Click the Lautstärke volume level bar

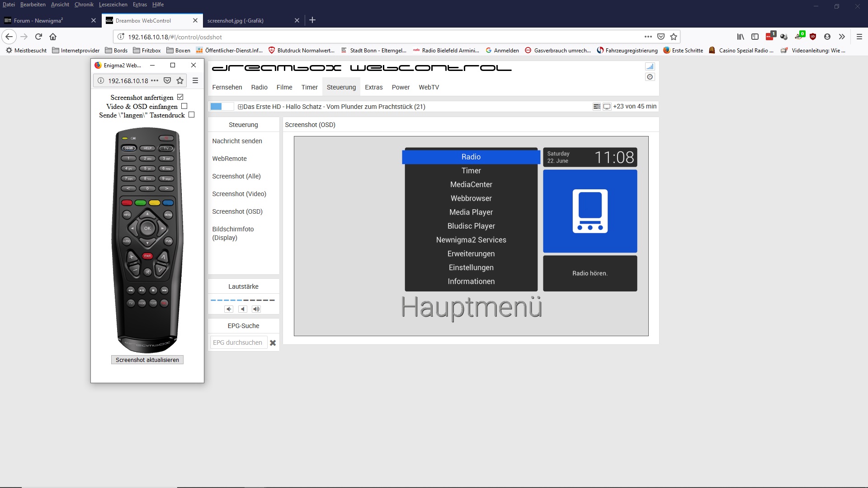tap(243, 300)
